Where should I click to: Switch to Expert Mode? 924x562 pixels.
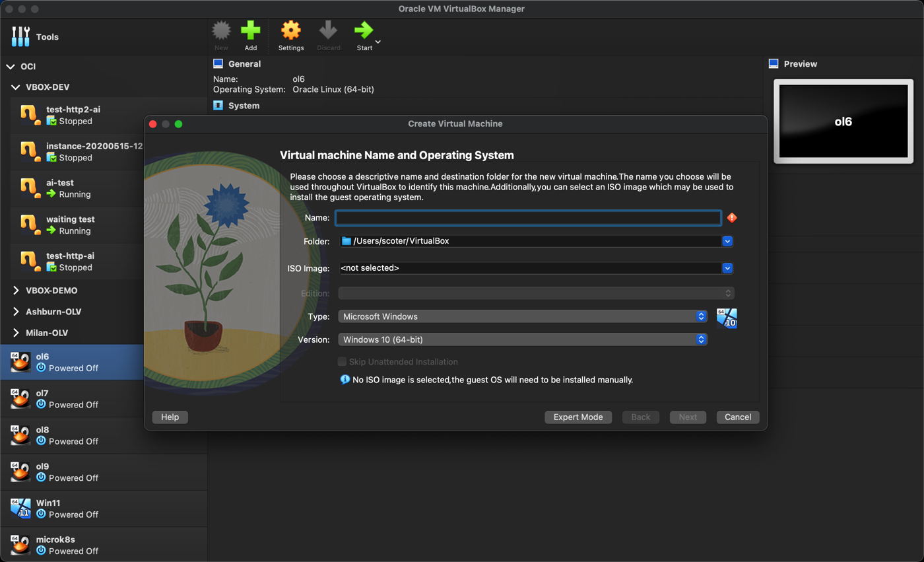click(578, 417)
